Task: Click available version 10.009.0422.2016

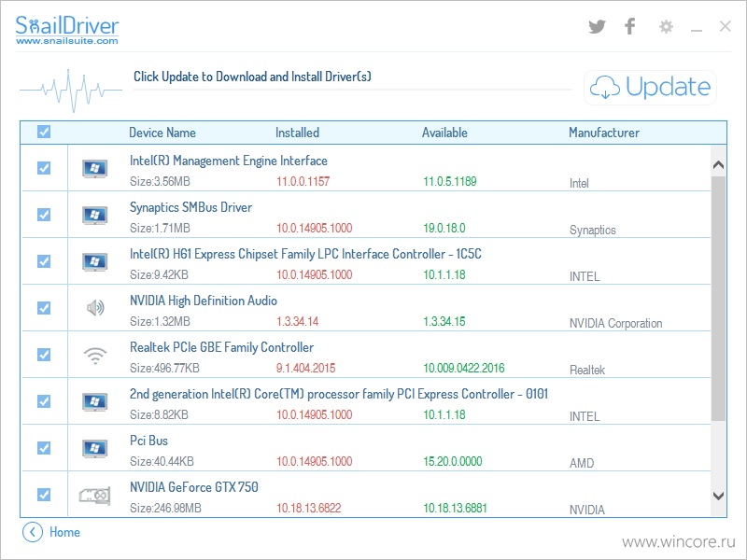Action: pos(463,368)
